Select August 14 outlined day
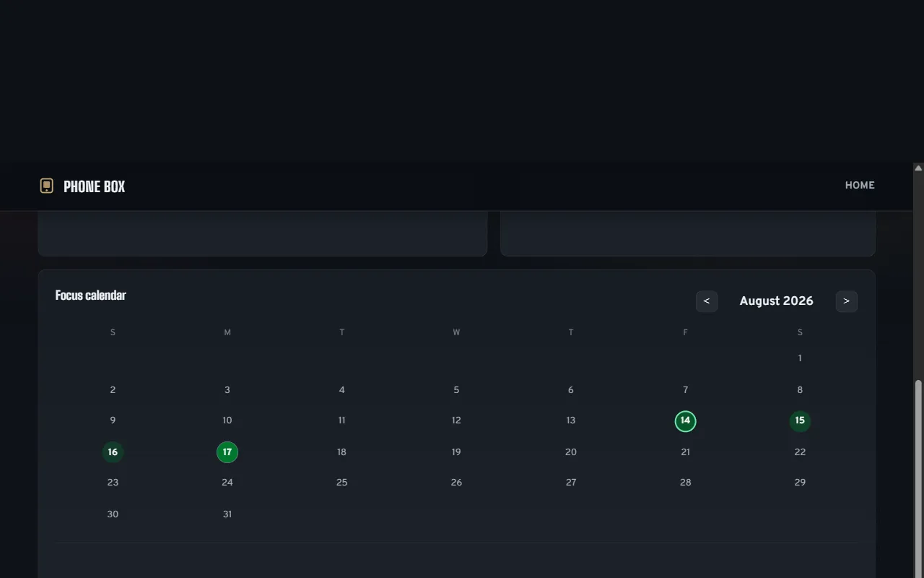Screen dimensions: 924x578 [x=685, y=421]
